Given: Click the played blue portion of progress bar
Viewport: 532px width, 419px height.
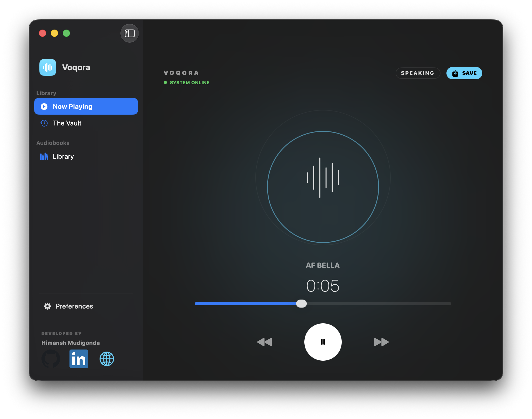Looking at the screenshot, I should [246, 303].
